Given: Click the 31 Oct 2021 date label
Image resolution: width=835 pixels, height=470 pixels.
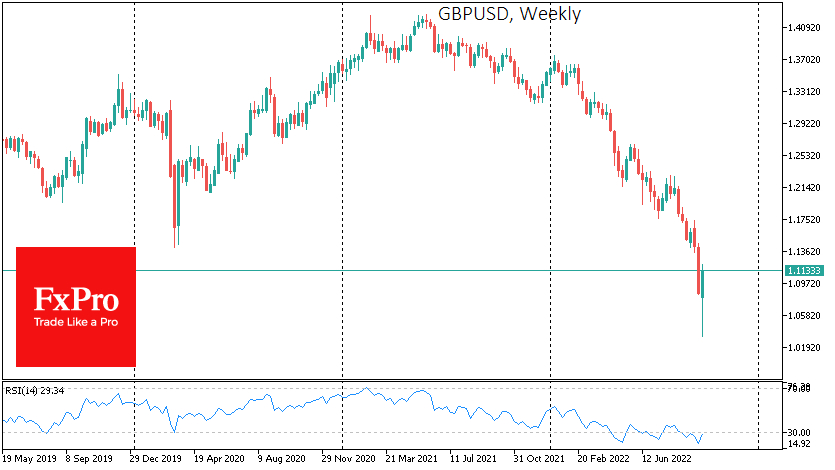Looking at the screenshot, I should [539, 458].
